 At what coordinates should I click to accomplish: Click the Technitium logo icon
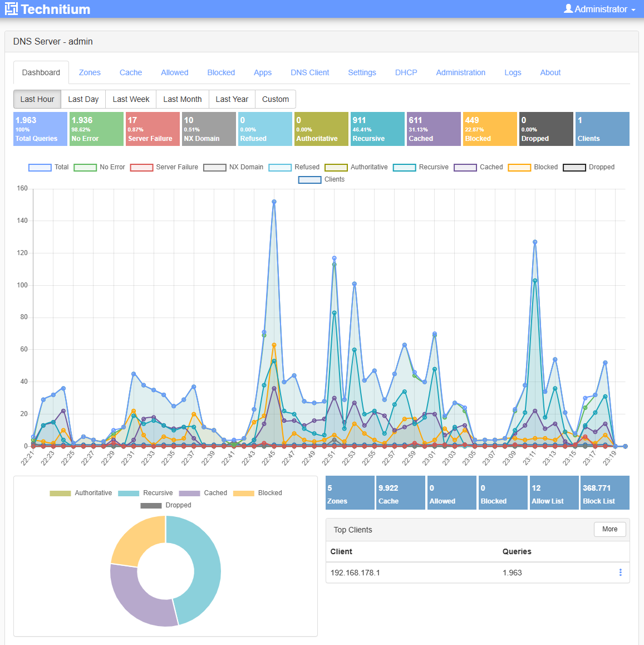(11, 9)
